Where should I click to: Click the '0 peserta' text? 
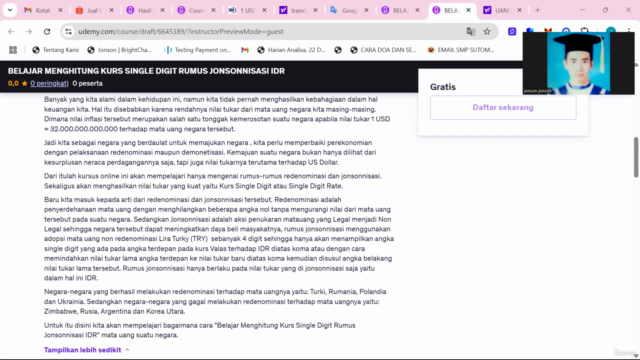point(87,83)
